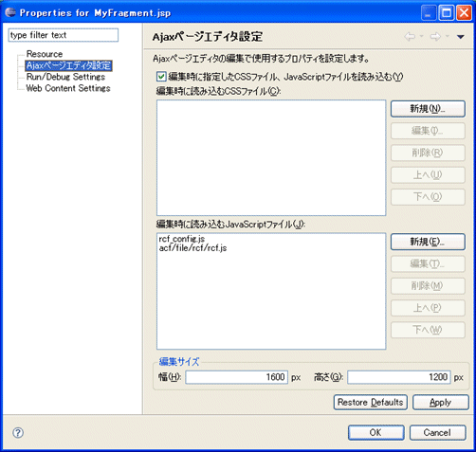Click the height 高さ(G) input field
Image resolution: width=476 pixels, height=452 pixels.
click(x=399, y=377)
